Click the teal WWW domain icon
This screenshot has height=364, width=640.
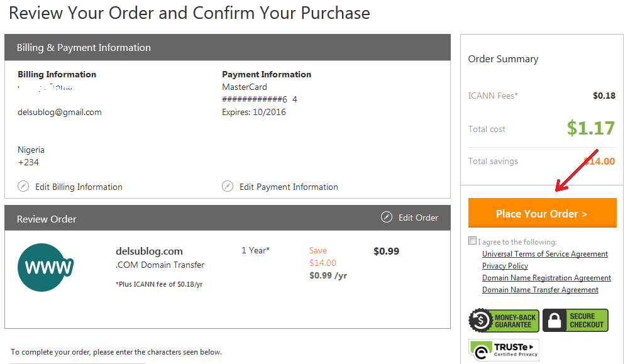coord(45,267)
